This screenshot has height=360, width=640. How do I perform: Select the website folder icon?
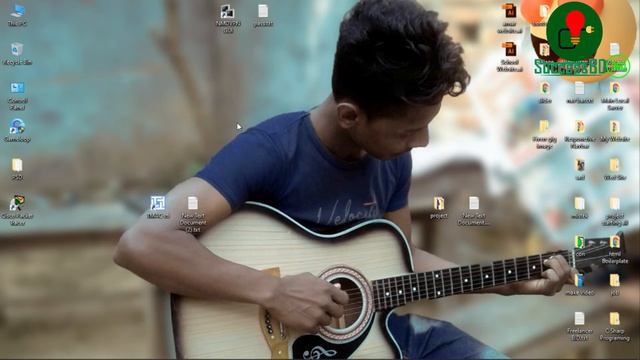tap(580, 208)
